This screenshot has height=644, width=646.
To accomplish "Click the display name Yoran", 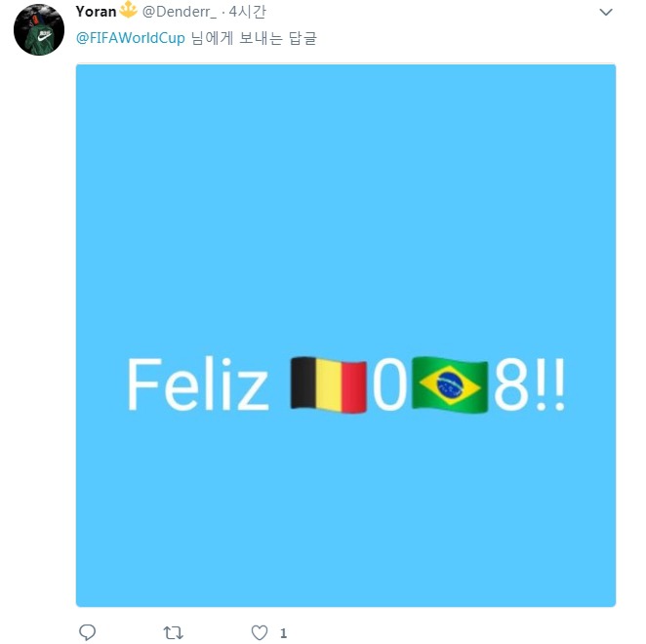I will coord(96,12).
